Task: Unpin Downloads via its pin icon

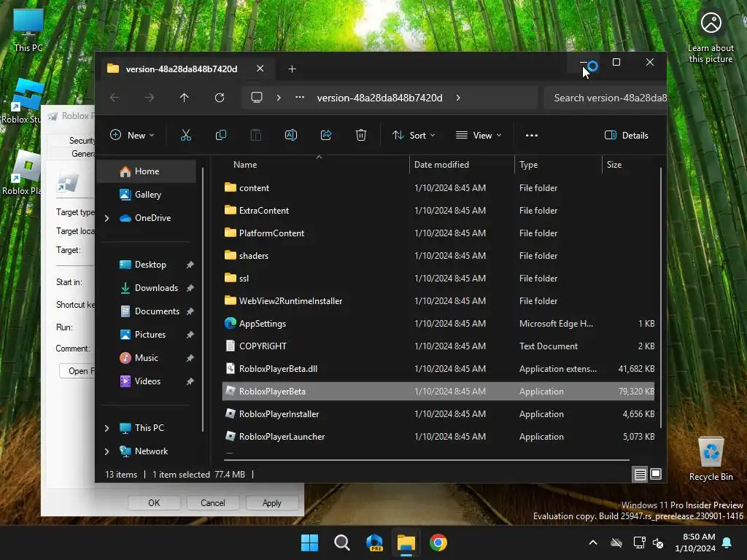Action: point(190,288)
